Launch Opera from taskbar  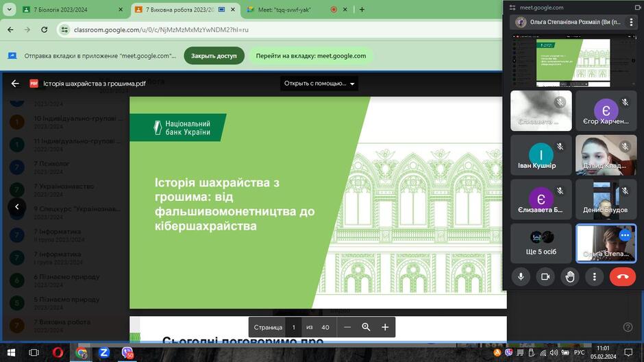58,352
